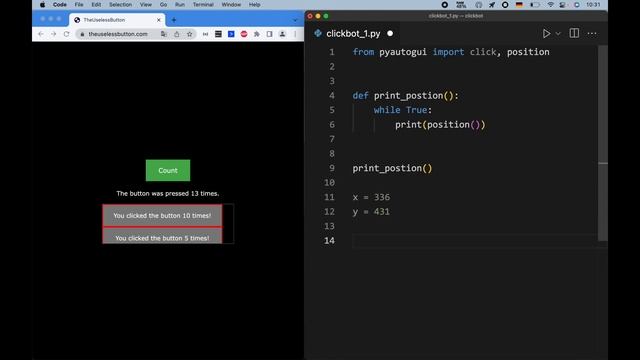Go forward in Chrome
This screenshot has width=640, height=360.
pos(53,34)
